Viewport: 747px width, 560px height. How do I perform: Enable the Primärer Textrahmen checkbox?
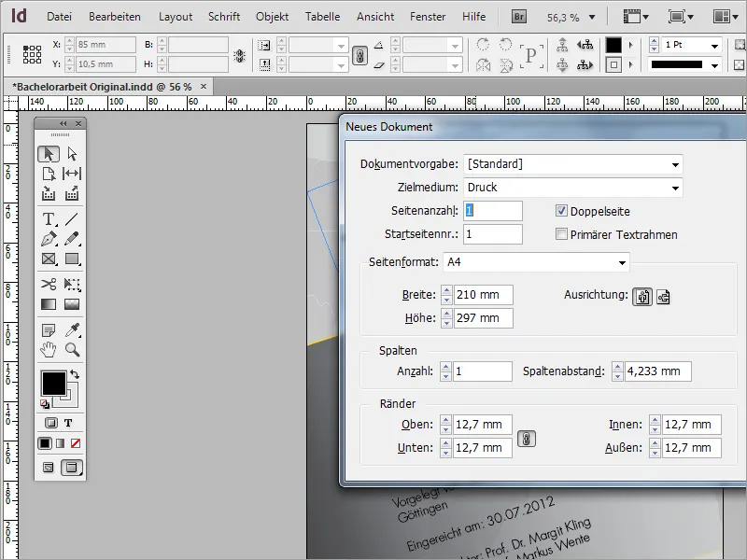(562, 234)
